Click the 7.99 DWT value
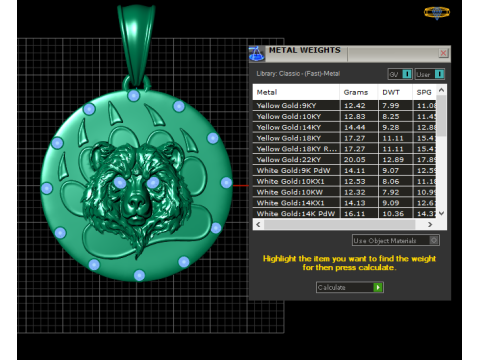This screenshot has height=360, width=480. coord(391,106)
